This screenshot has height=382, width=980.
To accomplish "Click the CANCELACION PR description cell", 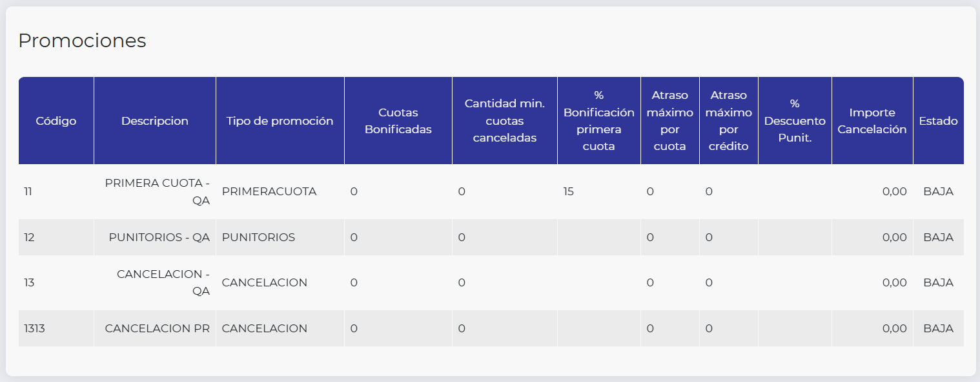I will click(157, 328).
